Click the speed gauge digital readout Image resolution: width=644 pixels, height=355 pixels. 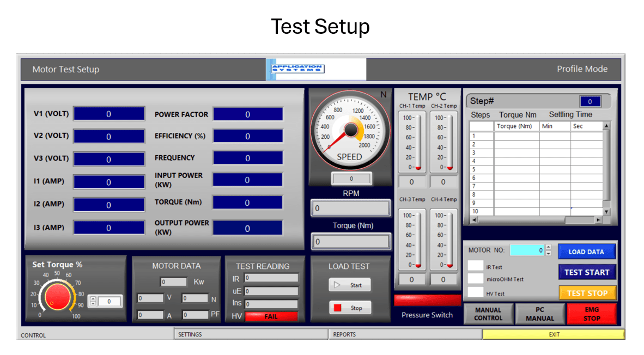point(351,179)
